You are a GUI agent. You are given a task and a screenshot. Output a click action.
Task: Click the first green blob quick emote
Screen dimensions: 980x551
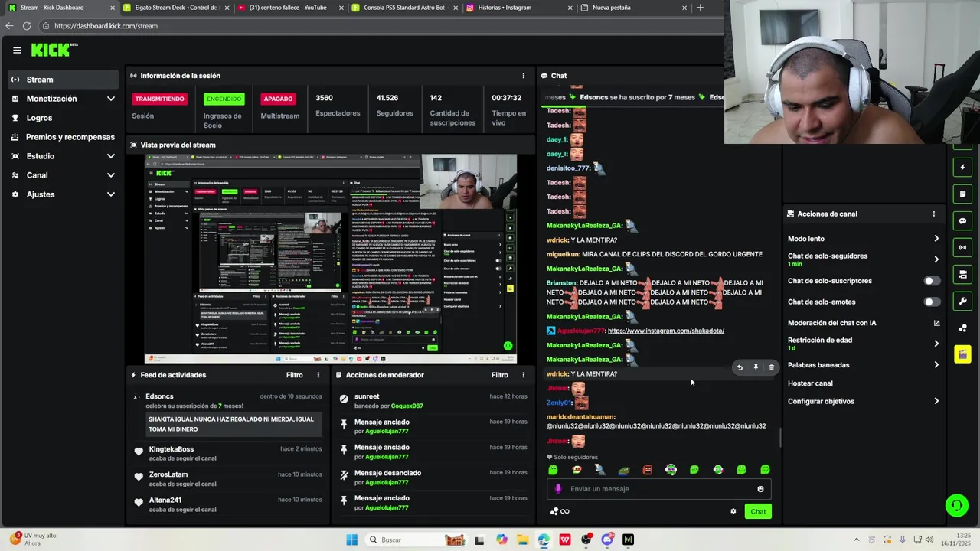[x=553, y=470]
